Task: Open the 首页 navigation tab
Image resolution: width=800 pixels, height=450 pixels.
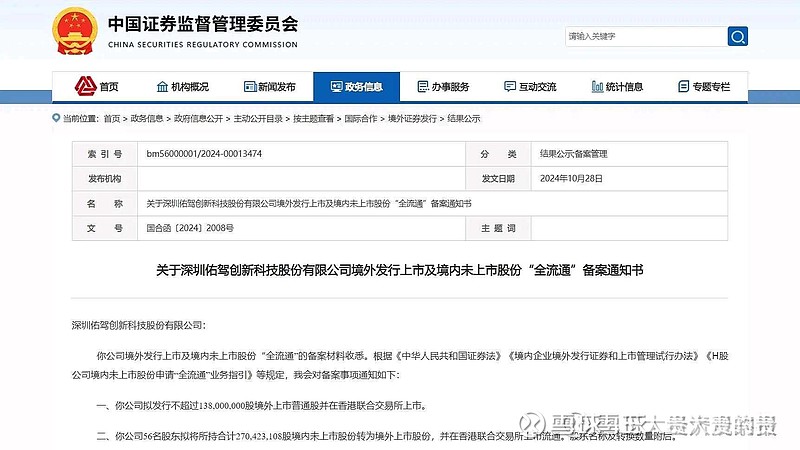Action: click(x=95, y=87)
